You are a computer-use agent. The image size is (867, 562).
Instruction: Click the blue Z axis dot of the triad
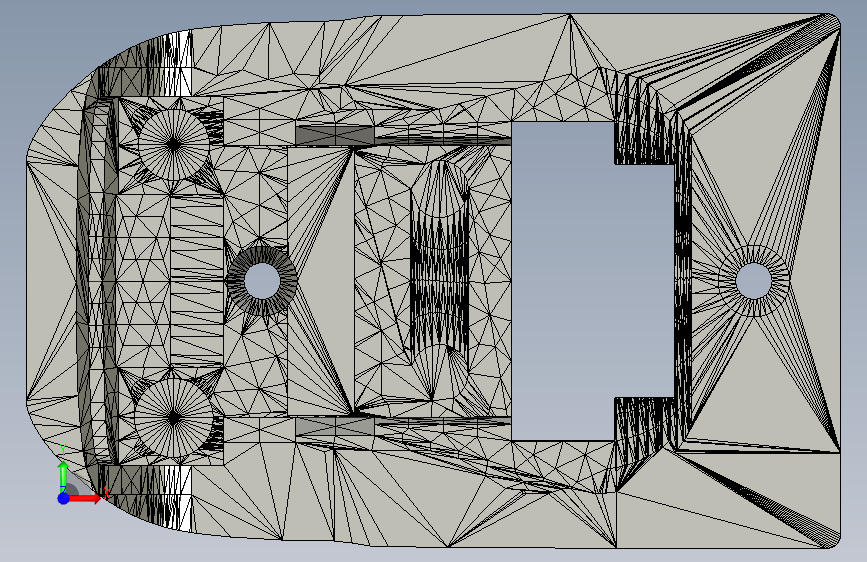pos(64,498)
